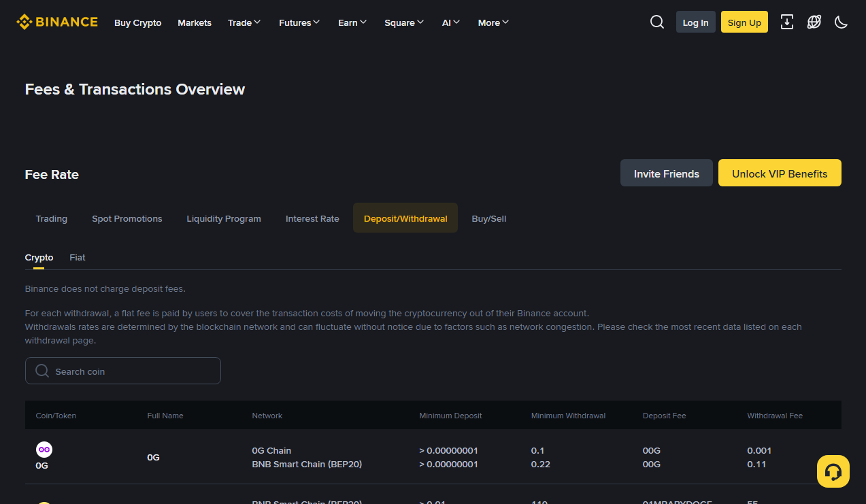
Task: Toggle dark mode moon icon
Action: pyautogui.click(x=842, y=22)
